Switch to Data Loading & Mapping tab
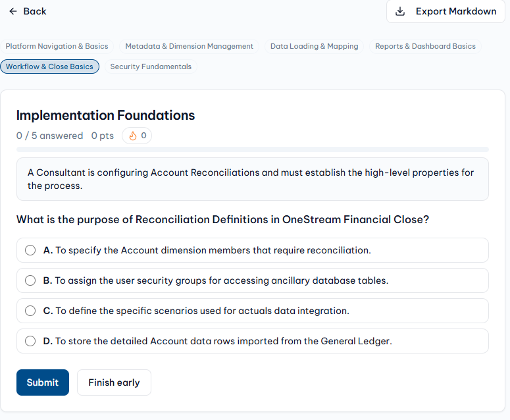This screenshot has height=420, width=510. click(314, 46)
